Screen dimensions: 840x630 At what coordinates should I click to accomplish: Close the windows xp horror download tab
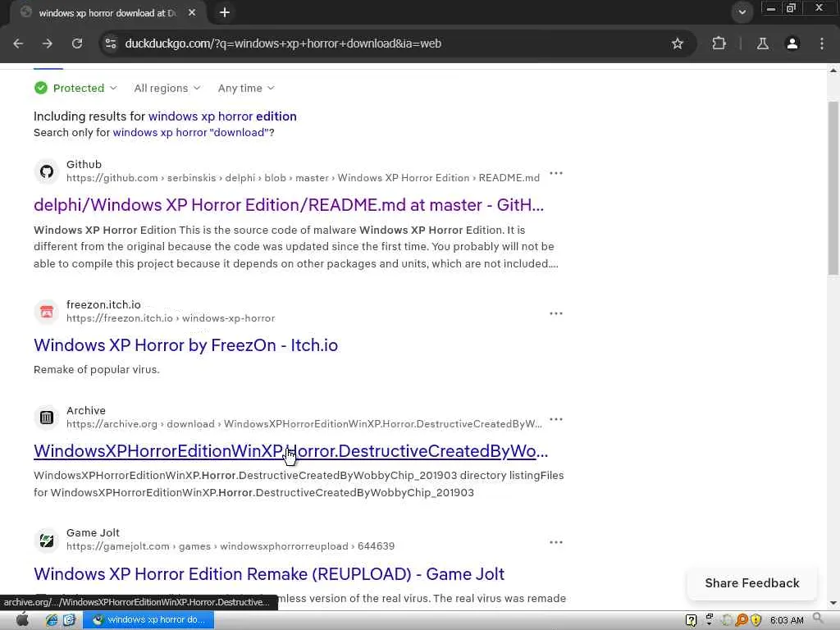[x=192, y=12]
